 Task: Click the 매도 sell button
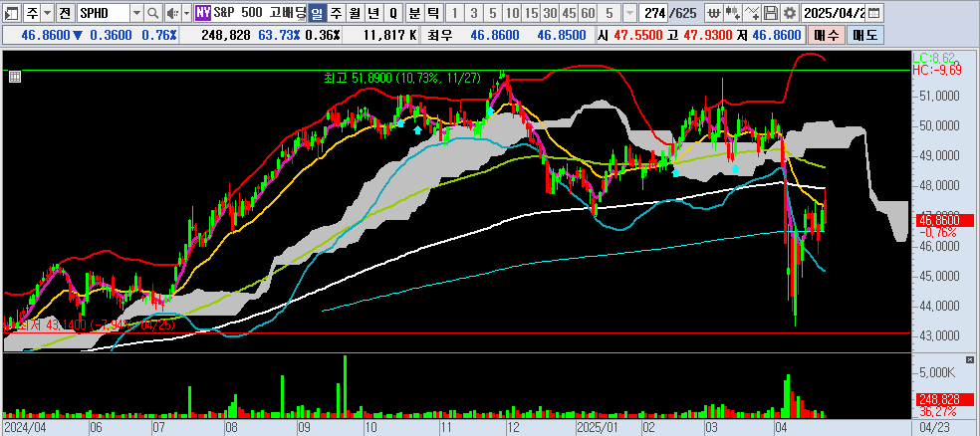[864, 36]
